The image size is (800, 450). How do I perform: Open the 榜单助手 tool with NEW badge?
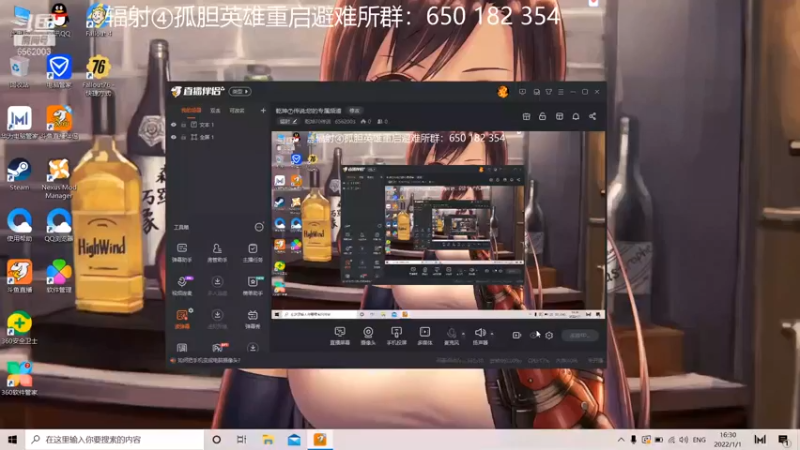pos(253,286)
